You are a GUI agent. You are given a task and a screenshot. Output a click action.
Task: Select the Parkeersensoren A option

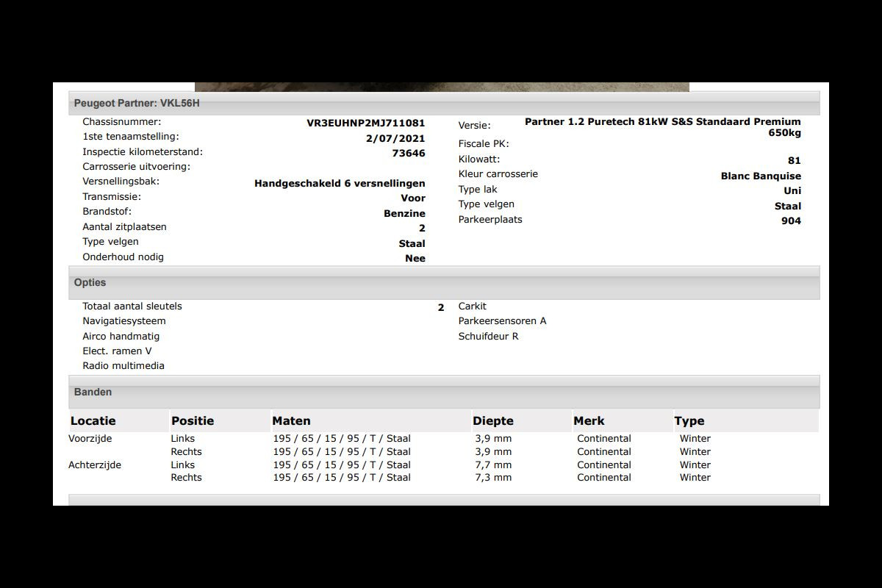[502, 321]
